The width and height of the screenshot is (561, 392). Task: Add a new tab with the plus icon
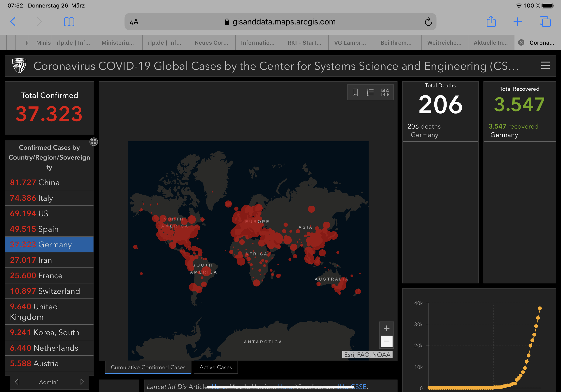(518, 22)
